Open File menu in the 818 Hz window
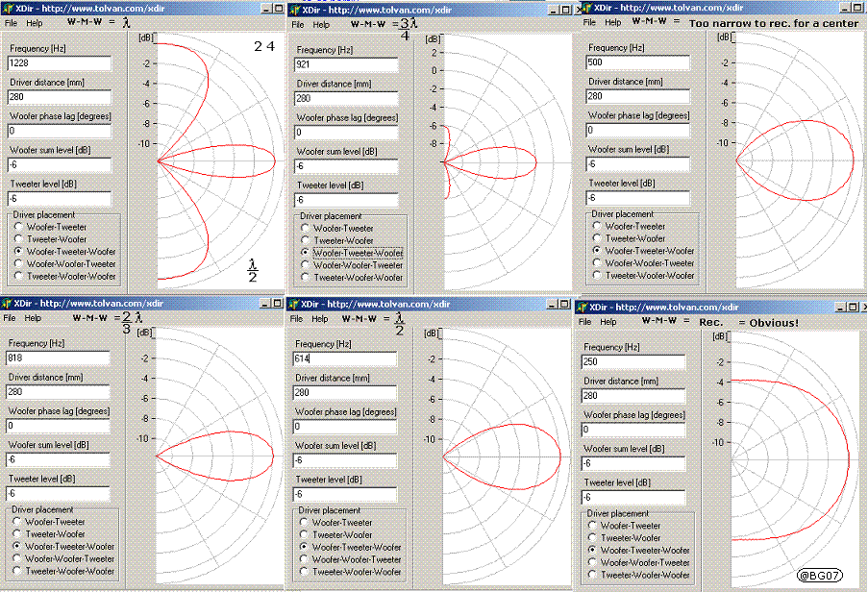868x592 pixels. tap(10, 318)
